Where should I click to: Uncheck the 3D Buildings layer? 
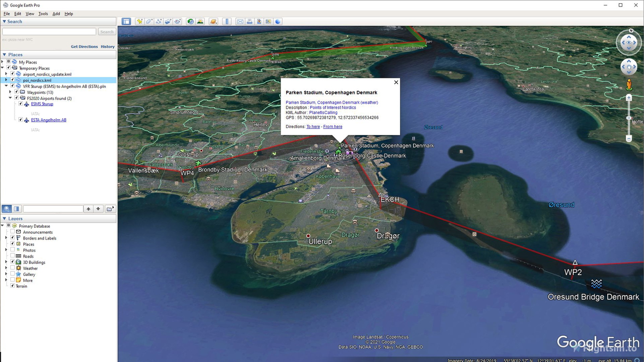pos(12,262)
